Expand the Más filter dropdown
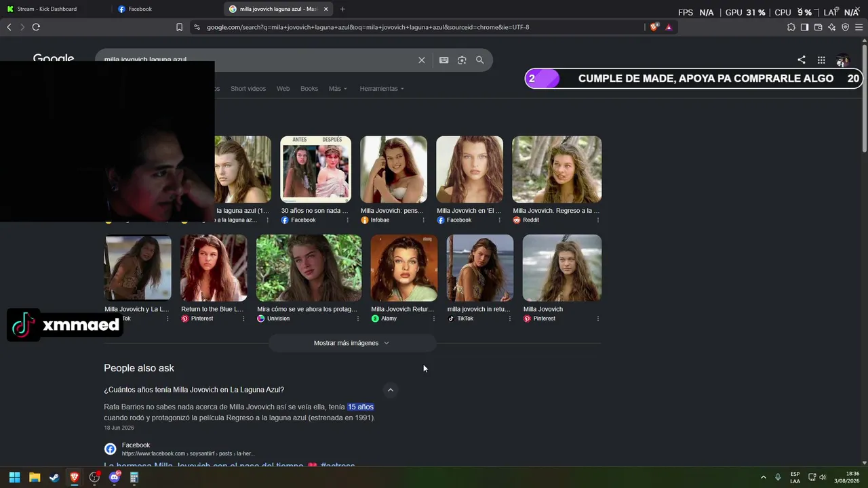The image size is (868, 488). [x=338, y=89]
